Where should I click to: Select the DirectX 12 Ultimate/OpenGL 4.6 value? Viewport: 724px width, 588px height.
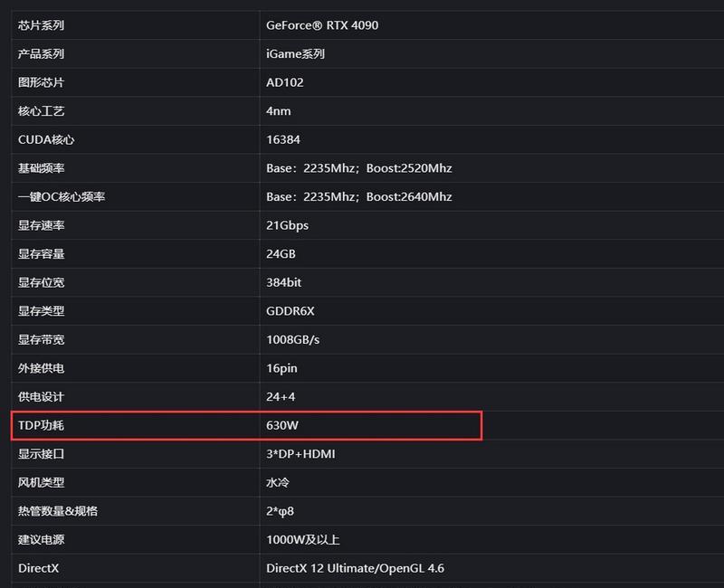[x=355, y=569]
